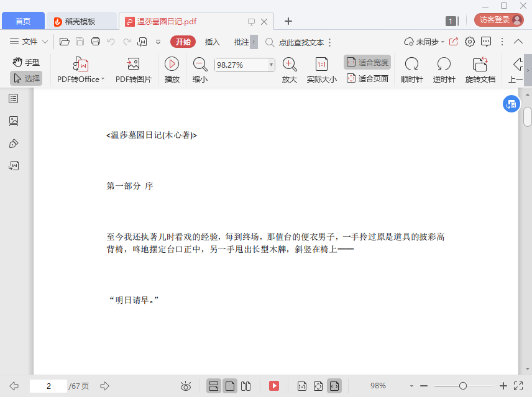Click the status bar fit page icon
Viewport: 532px width, 397px height.
click(x=318, y=386)
